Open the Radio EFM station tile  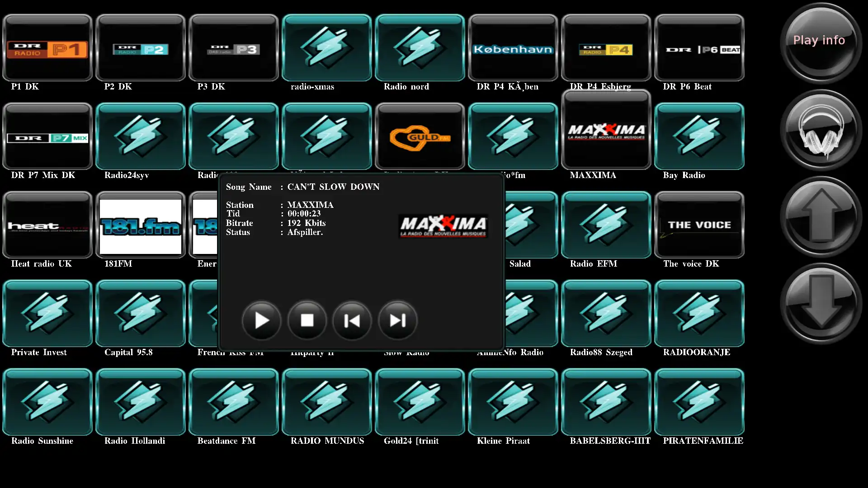point(606,225)
